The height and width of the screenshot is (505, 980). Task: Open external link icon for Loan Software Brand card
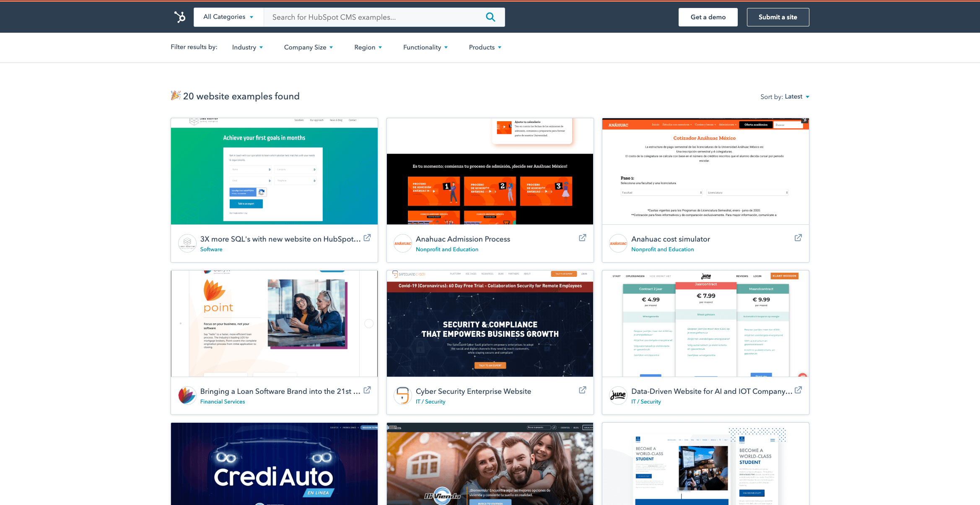(x=367, y=390)
